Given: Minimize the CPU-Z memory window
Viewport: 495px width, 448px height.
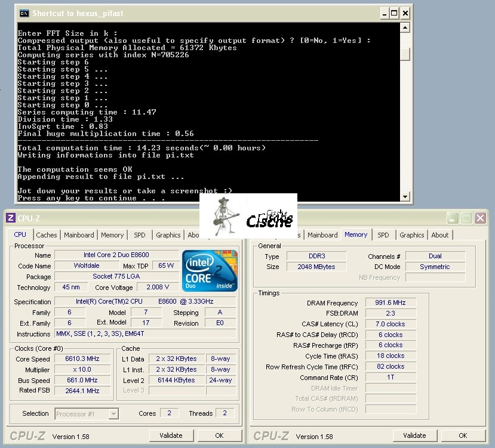Looking at the screenshot, I should pyautogui.click(x=452, y=218).
